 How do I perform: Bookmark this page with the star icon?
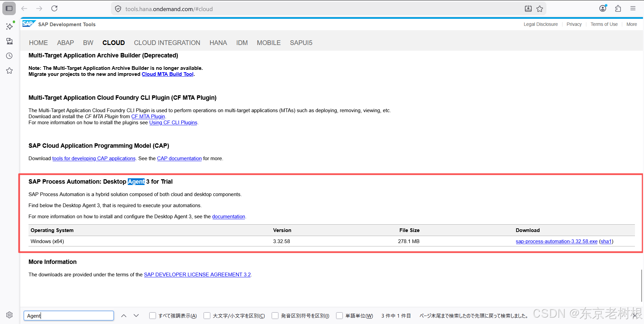click(540, 9)
